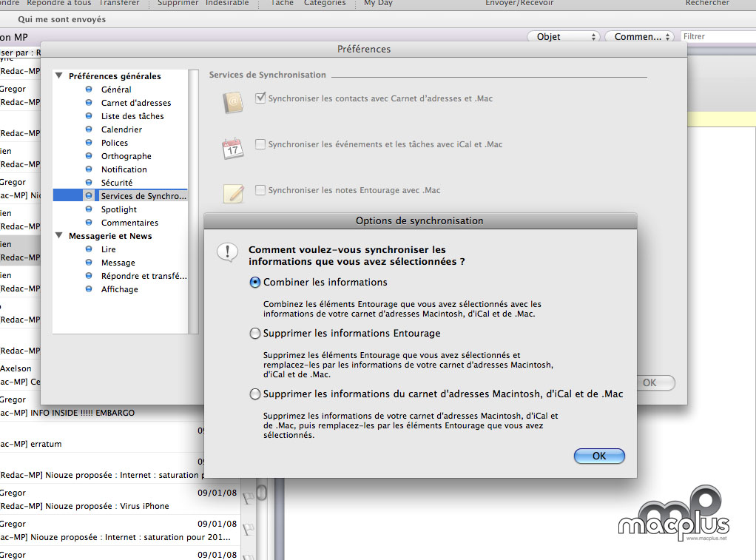Choose to delete Macintosh address book, iCal info
The image size is (756, 560).
click(255, 394)
